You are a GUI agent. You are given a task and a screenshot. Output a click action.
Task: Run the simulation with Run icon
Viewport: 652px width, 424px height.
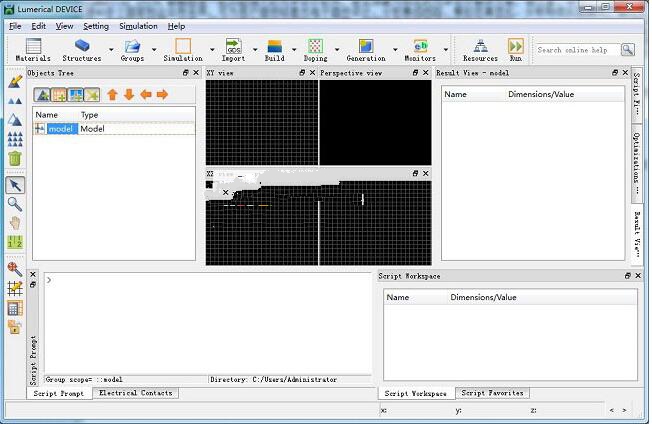pyautogui.click(x=516, y=46)
